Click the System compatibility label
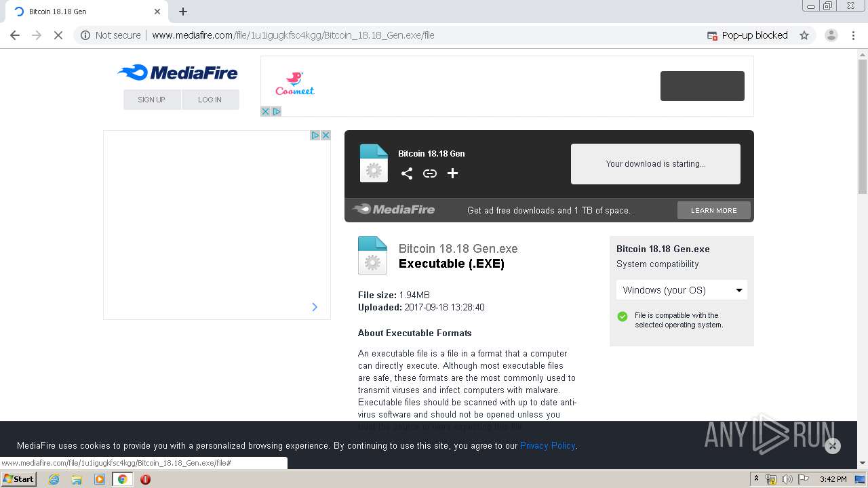Image resolution: width=868 pixels, height=488 pixels. click(658, 264)
